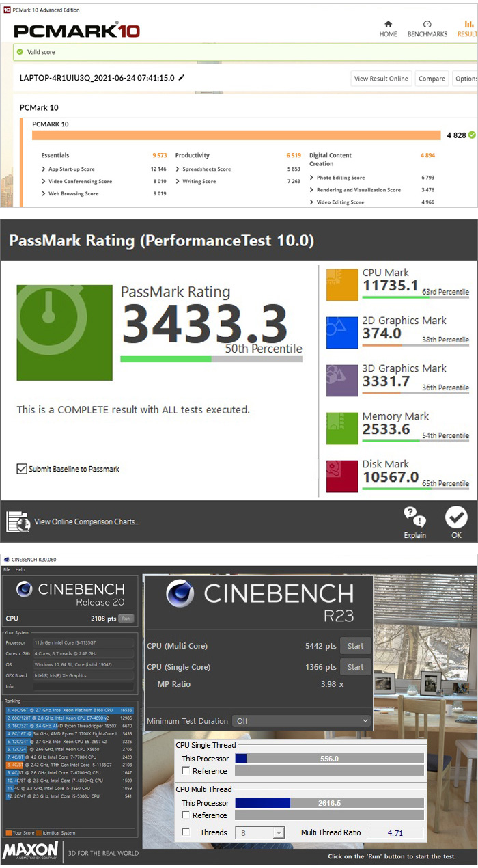The height and width of the screenshot is (868, 478).
Task: Go to the PCMark HOME tab
Action: pyautogui.click(x=388, y=29)
